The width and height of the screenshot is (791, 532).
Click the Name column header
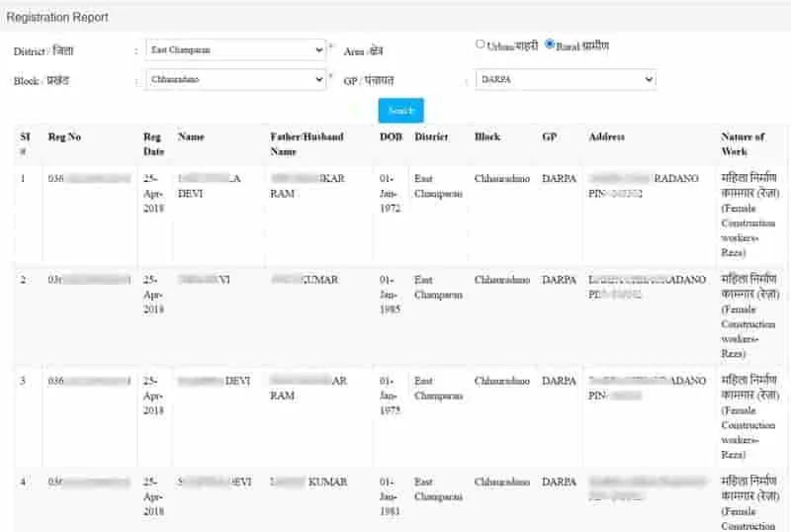(191, 136)
